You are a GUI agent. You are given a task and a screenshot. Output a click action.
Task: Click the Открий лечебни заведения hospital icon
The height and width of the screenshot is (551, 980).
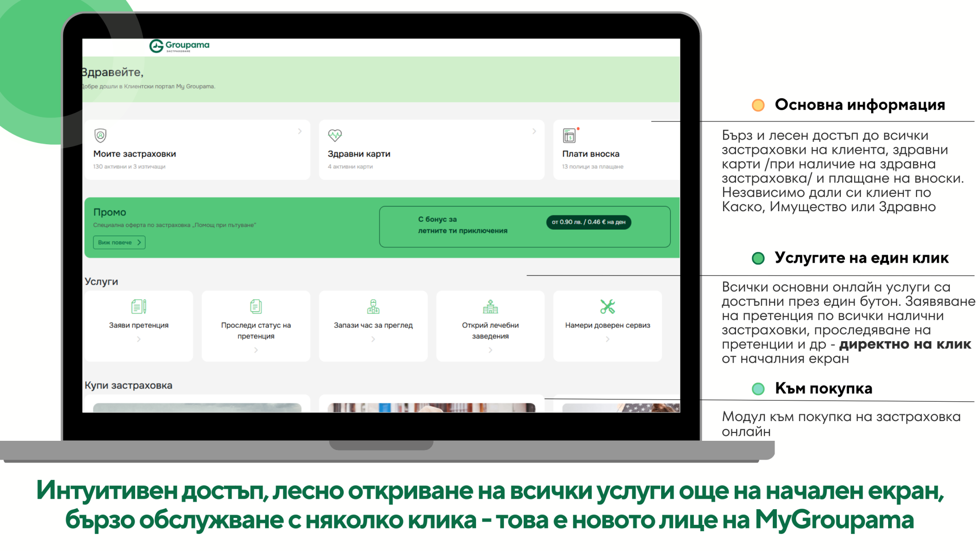pos(490,306)
